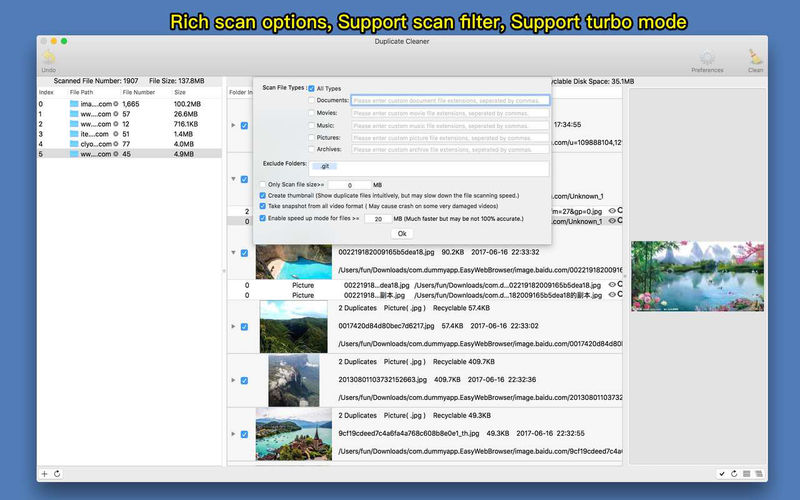Click the green hills thumbnail of 0017420d84d80bec7d6217.jpg

point(293,327)
